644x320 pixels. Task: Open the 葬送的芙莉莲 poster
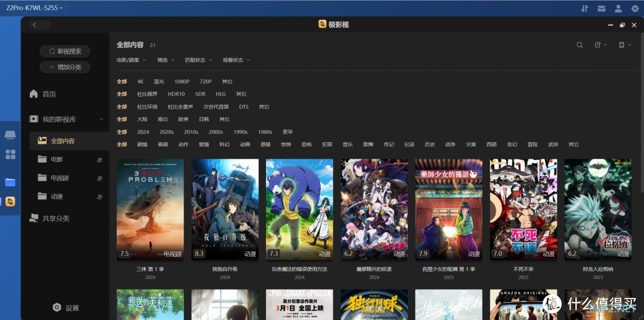pyautogui.click(x=150, y=305)
